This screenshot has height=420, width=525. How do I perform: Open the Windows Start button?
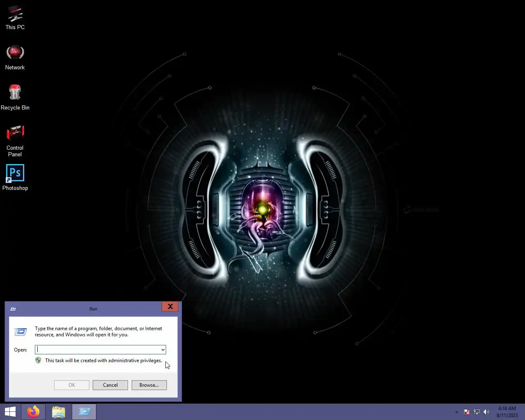point(10,412)
